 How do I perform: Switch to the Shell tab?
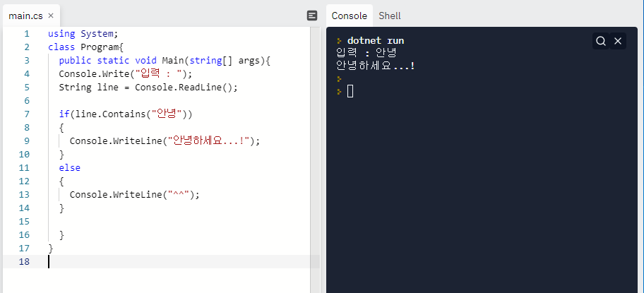pos(389,16)
